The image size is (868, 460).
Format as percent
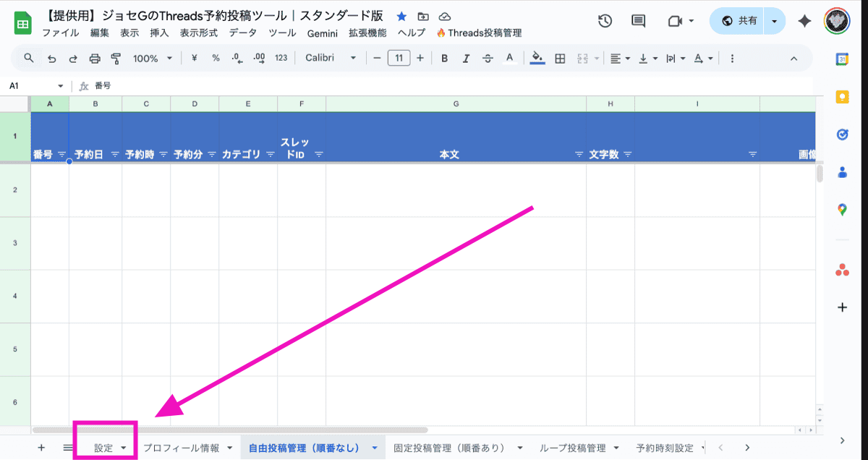click(216, 58)
